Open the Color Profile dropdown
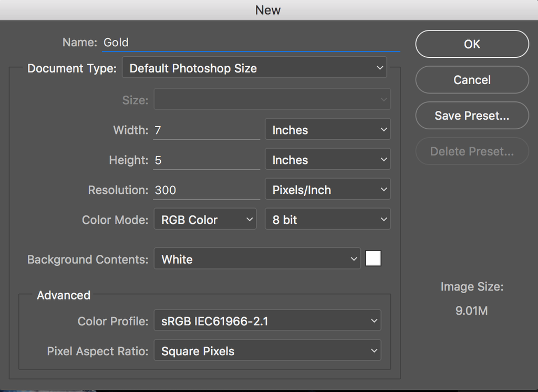 (x=267, y=321)
